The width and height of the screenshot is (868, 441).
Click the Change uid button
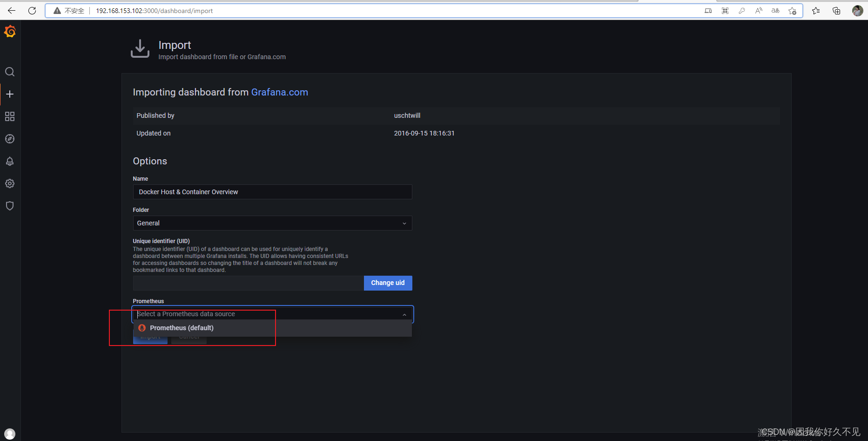click(388, 283)
